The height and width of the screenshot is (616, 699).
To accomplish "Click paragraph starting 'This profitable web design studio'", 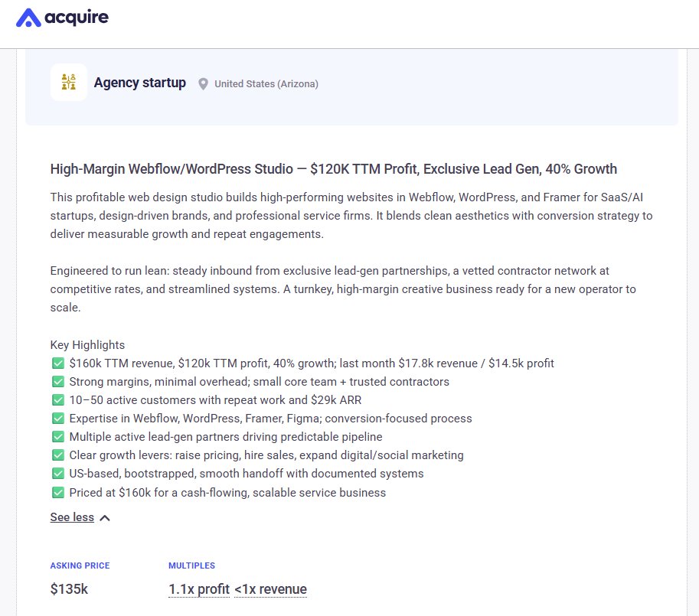I will pyautogui.click(x=351, y=216).
